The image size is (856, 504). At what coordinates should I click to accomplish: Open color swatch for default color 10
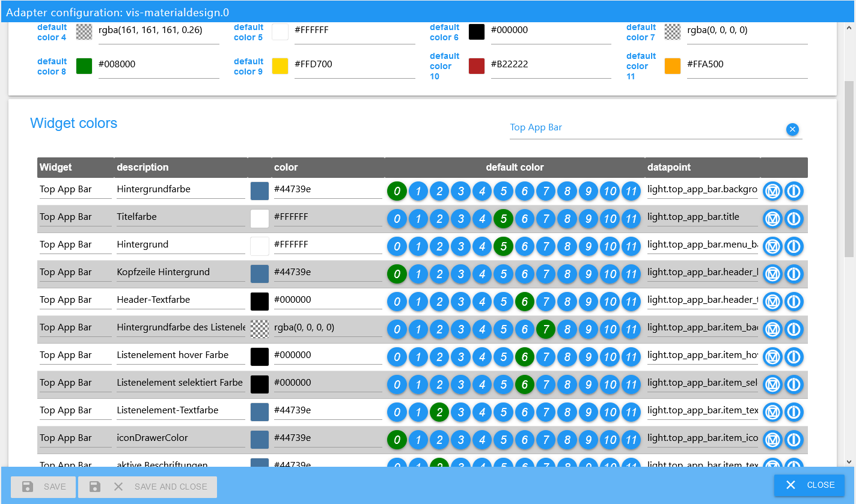pyautogui.click(x=477, y=66)
